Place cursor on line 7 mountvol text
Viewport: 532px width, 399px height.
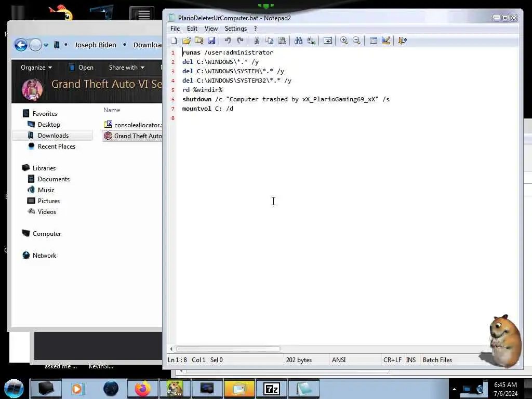208,109
